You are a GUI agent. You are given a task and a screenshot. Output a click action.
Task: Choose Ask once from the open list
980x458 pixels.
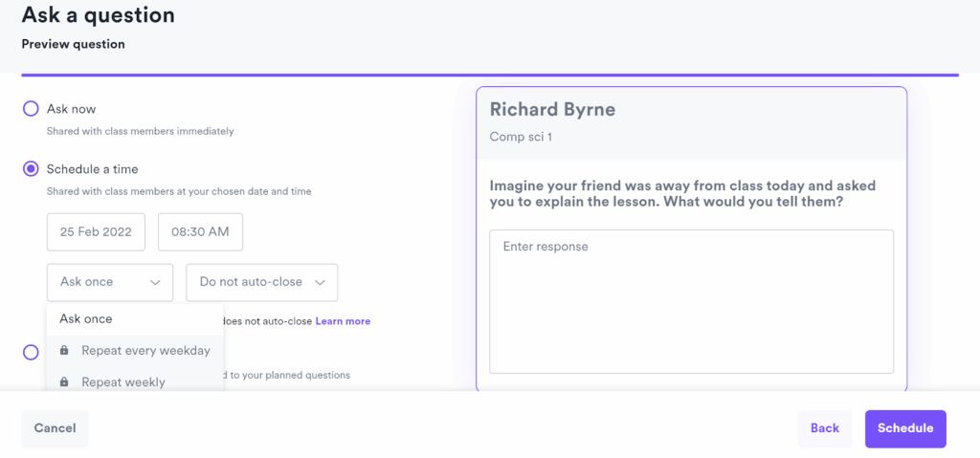click(x=86, y=319)
